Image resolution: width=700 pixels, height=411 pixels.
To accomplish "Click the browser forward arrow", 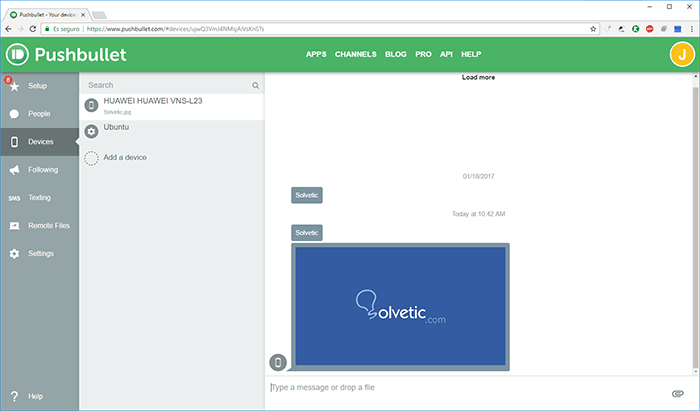I will [x=21, y=29].
